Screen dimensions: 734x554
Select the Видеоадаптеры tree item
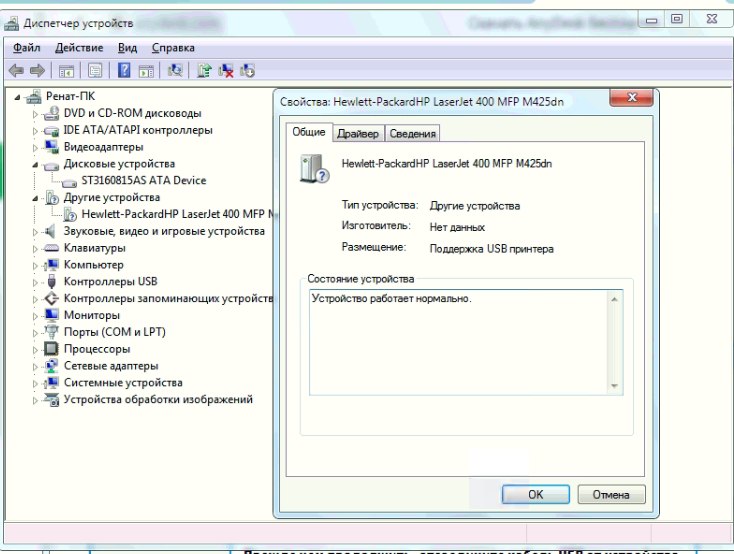pos(103,147)
